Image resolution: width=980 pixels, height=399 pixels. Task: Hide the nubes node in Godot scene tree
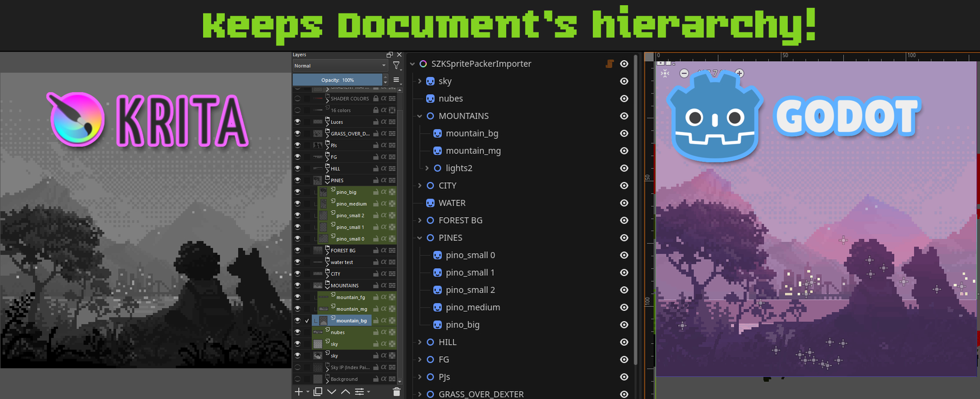click(x=624, y=98)
